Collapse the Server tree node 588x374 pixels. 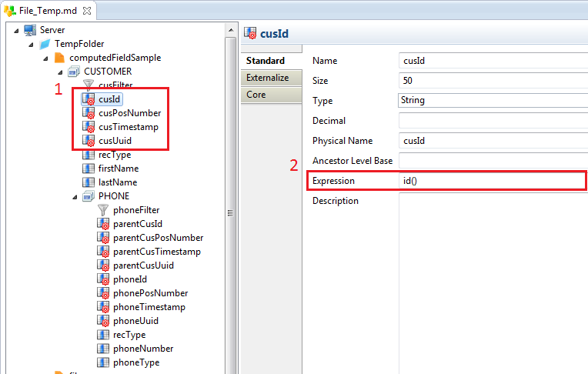[17, 30]
